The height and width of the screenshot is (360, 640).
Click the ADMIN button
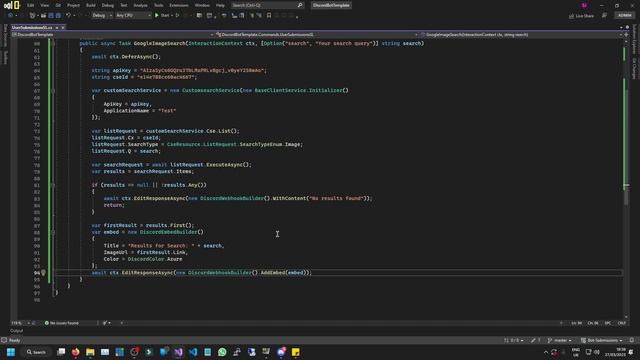click(624, 16)
